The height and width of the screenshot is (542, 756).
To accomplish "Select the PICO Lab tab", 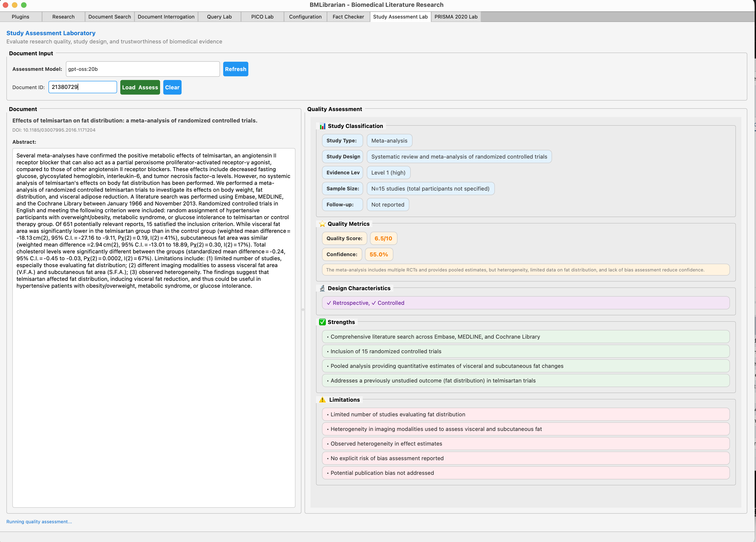I will point(262,17).
